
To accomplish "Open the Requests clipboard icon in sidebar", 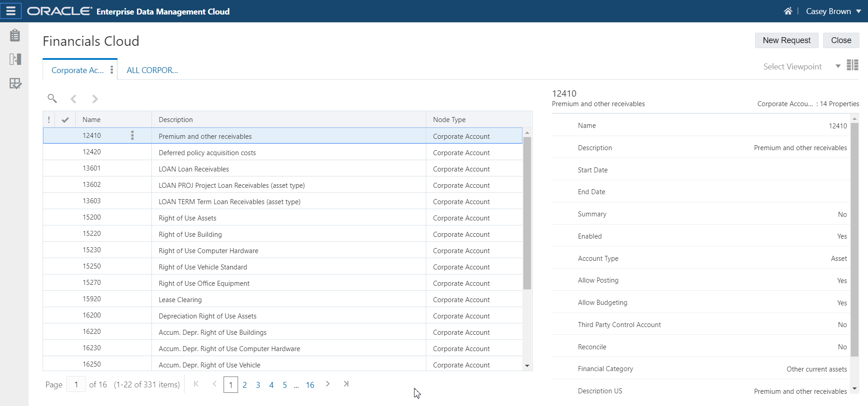I will (x=15, y=35).
